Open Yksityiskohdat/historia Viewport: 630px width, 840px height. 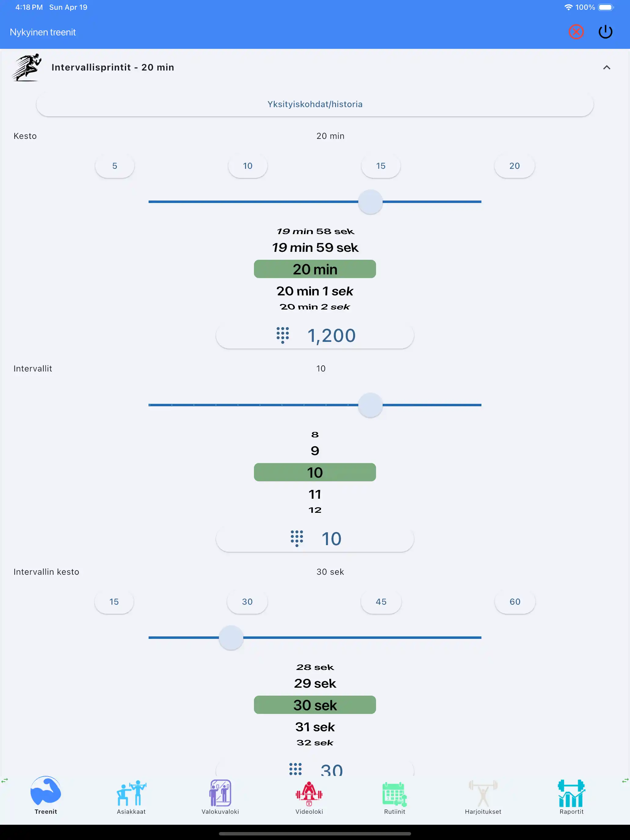(314, 104)
